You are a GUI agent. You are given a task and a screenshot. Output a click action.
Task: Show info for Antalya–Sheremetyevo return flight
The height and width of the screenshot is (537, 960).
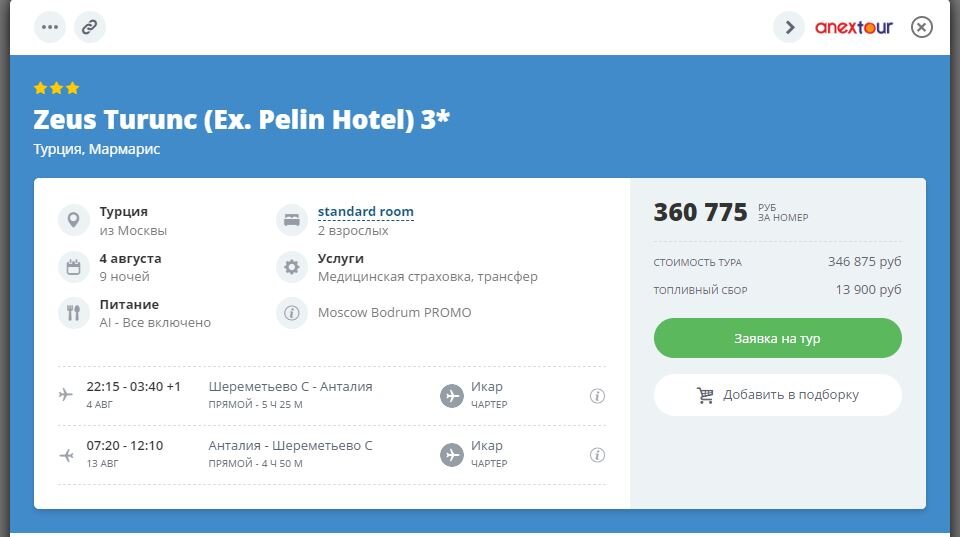click(x=597, y=455)
